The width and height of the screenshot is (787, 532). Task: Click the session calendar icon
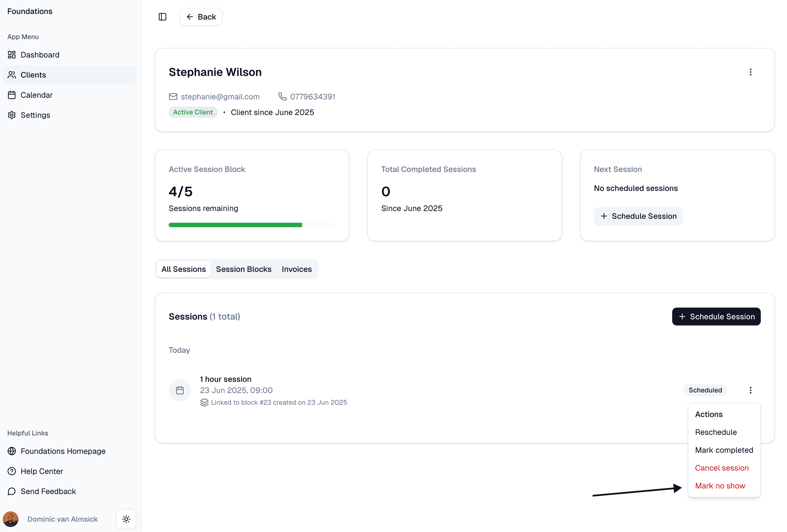pos(180,390)
